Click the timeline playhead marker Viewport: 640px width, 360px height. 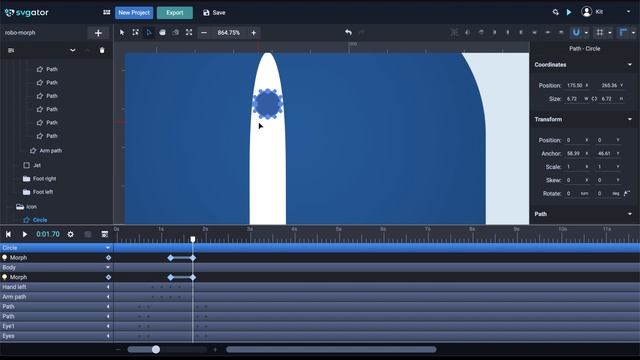193,239
